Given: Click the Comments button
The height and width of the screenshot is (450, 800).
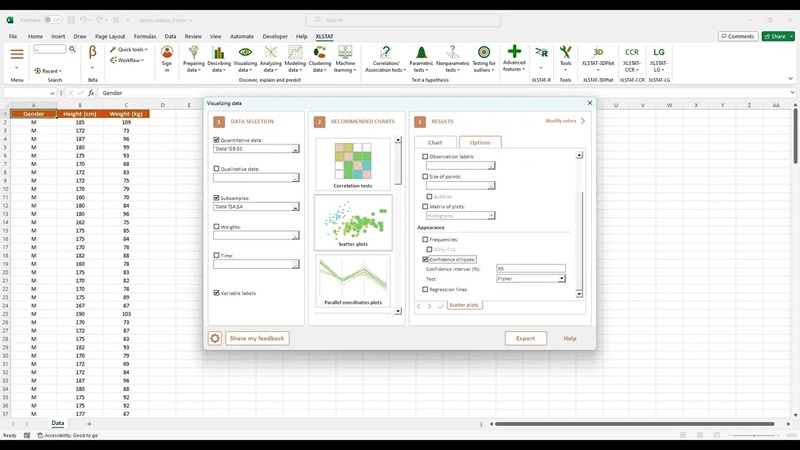Looking at the screenshot, I should point(738,36).
